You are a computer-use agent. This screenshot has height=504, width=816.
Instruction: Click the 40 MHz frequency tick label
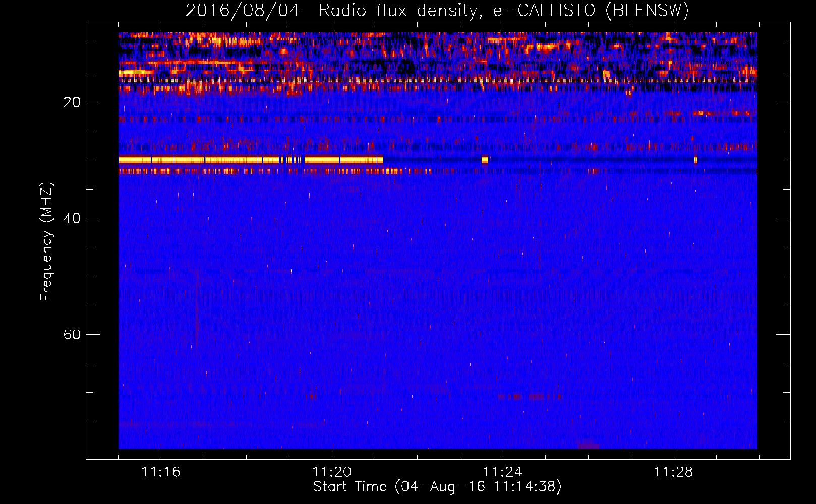(72, 218)
